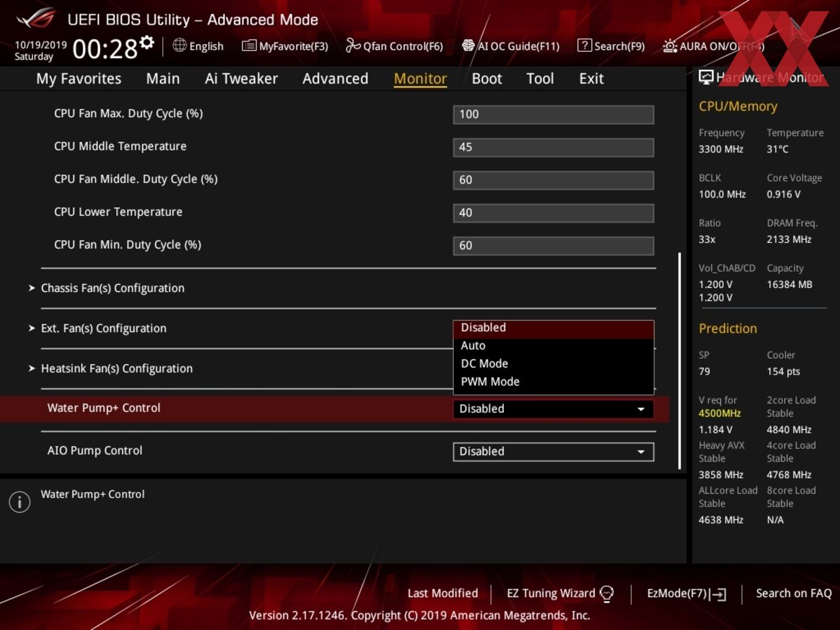Click the Prediction heading
840x630 pixels.
point(728,329)
